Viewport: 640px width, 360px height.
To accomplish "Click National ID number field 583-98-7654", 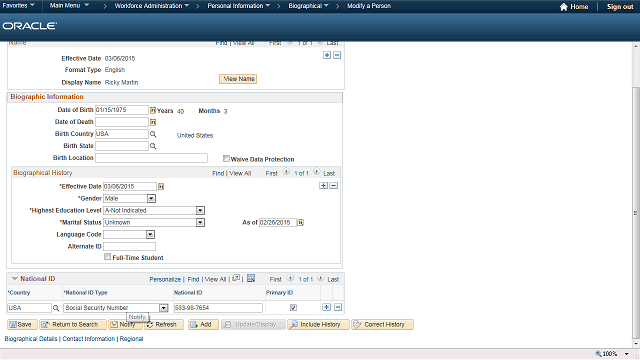I will pos(218,308).
